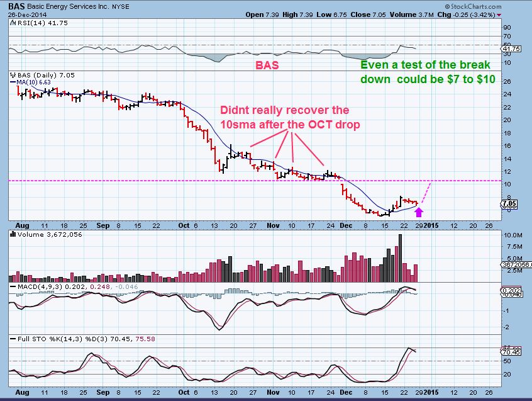Click the boxed 3672056 volume axis label
The width and height of the screenshot is (532, 401).
click(x=516, y=265)
